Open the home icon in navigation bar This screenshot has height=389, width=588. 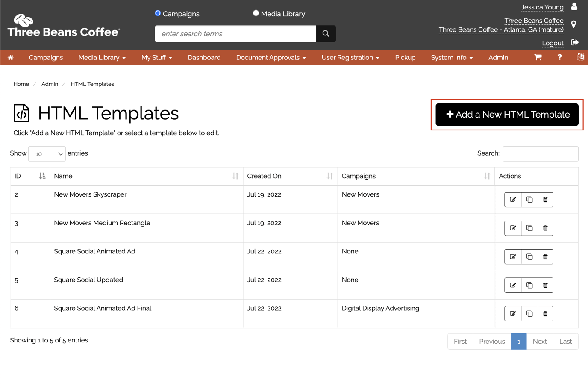[10, 57]
